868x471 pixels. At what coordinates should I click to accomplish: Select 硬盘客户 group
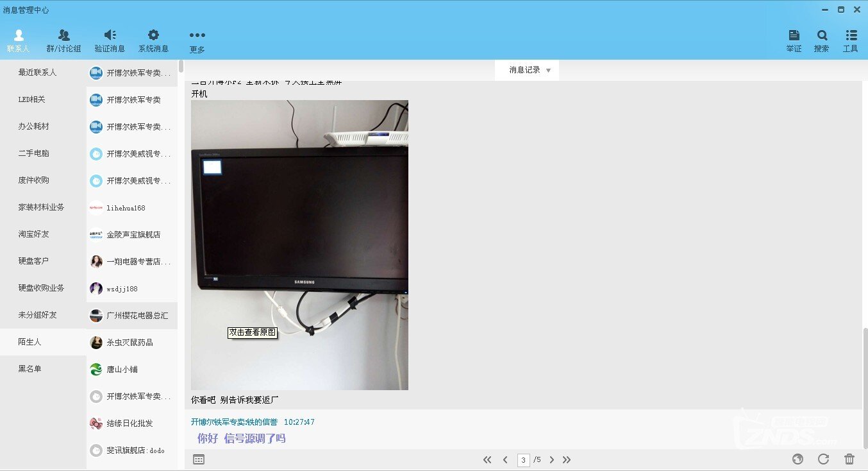pyautogui.click(x=43, y=261)
